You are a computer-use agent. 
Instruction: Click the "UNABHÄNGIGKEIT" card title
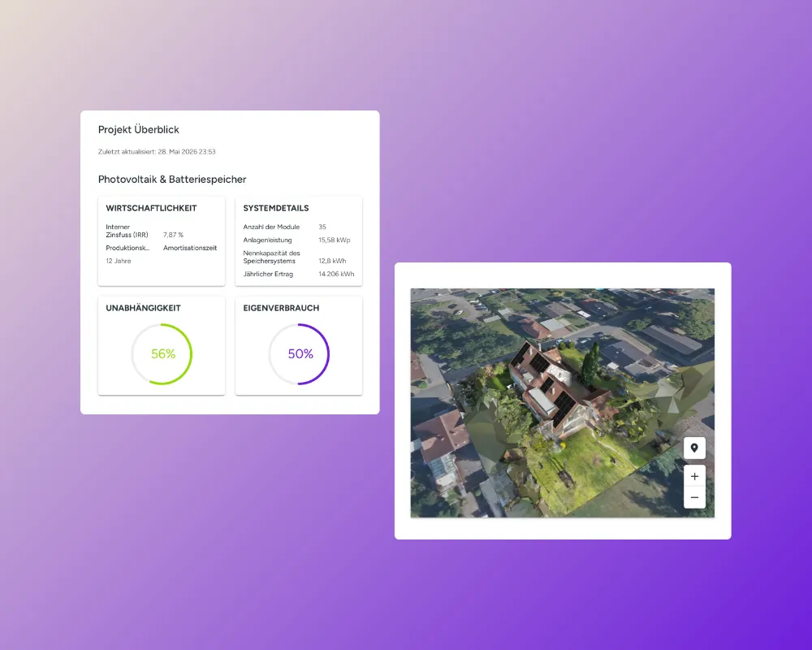tap(144, 308)
